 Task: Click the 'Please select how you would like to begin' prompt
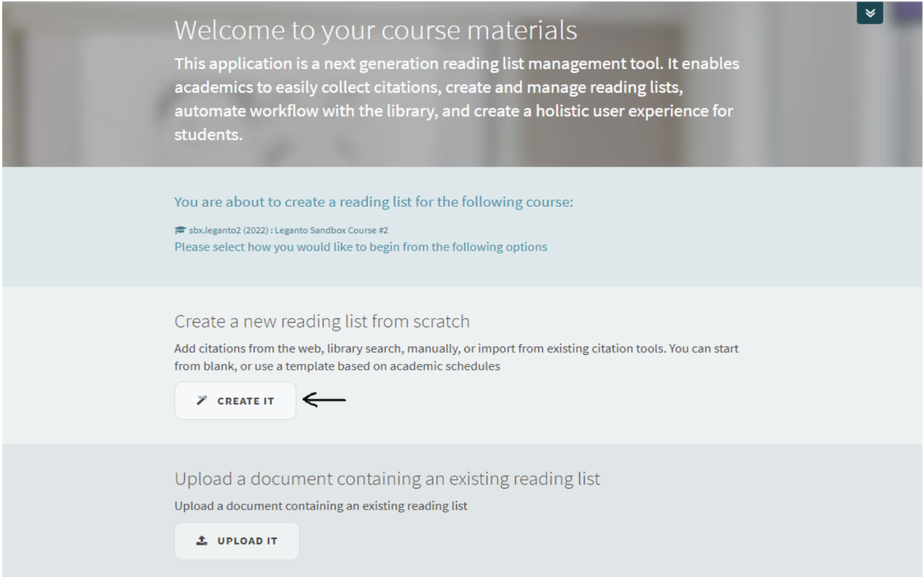point(360,247)
